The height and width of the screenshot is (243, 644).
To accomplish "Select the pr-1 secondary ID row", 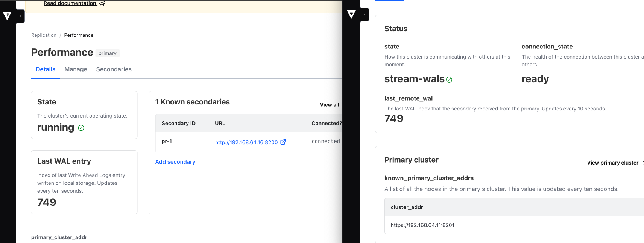I will (x=167, y=142).
